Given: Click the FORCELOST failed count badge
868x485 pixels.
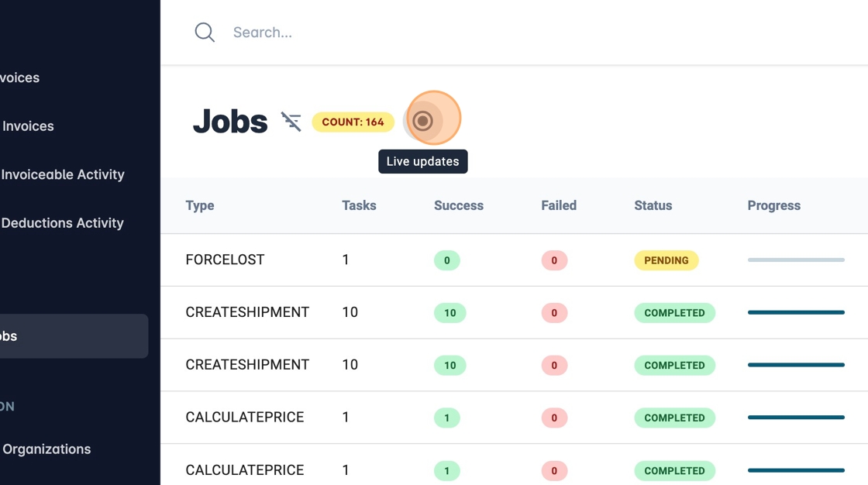Looking at the screenshot, I should pos(554,260).
